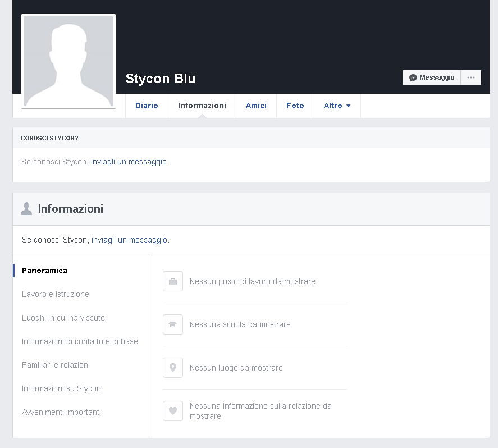Click the school building icon
498x448 pixels.
coord(173,324)
